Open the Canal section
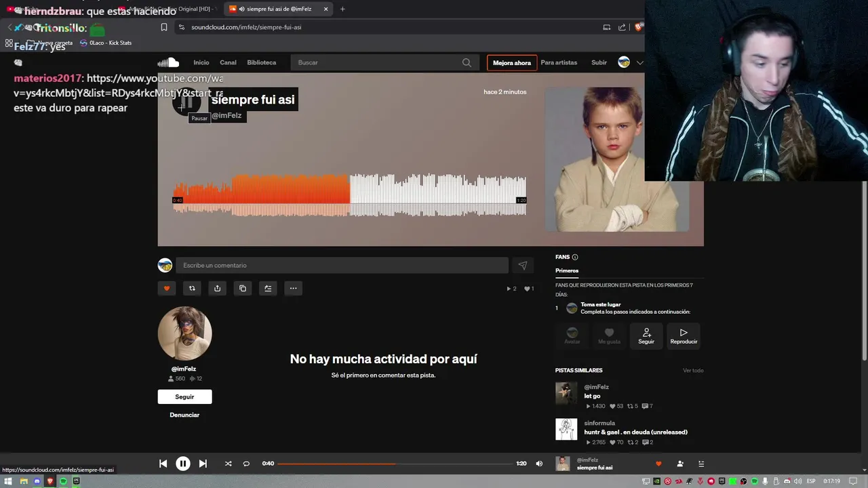 point(228,62)
